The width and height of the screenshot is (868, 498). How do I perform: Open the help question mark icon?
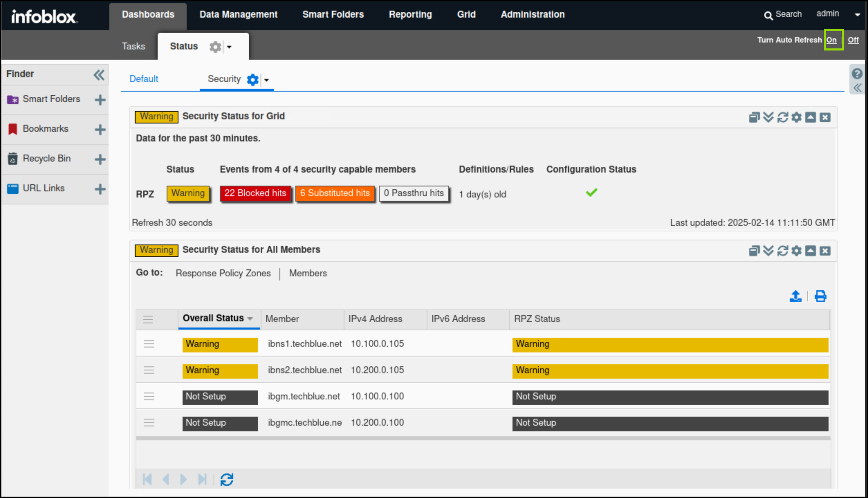(857, 74)
